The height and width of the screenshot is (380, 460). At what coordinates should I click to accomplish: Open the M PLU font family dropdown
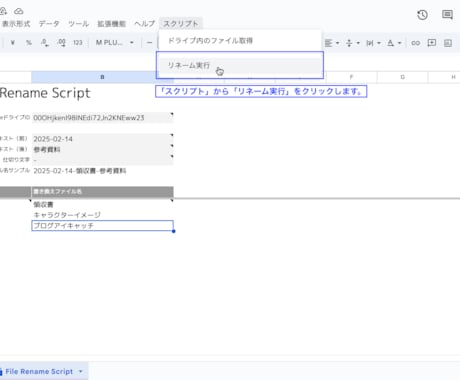click(115, 43)
